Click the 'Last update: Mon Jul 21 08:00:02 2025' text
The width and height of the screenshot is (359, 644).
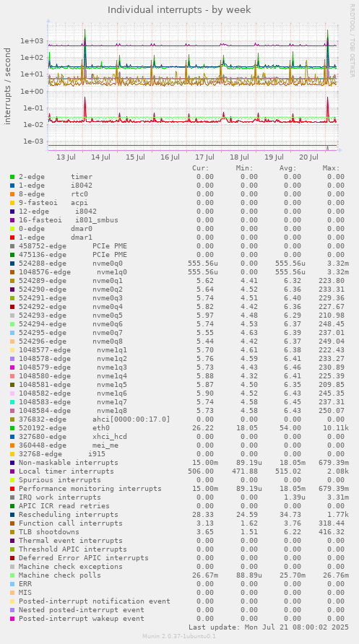click(x=269, y=627)
